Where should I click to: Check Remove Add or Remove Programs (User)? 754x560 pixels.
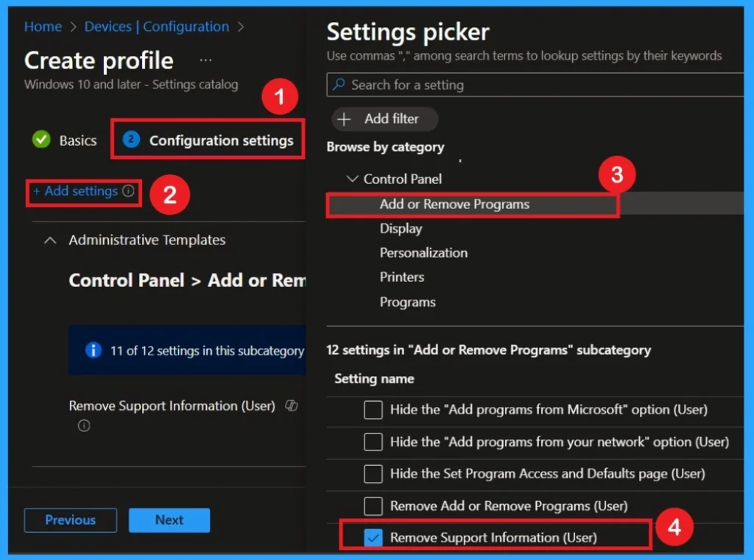pos(373,506)
